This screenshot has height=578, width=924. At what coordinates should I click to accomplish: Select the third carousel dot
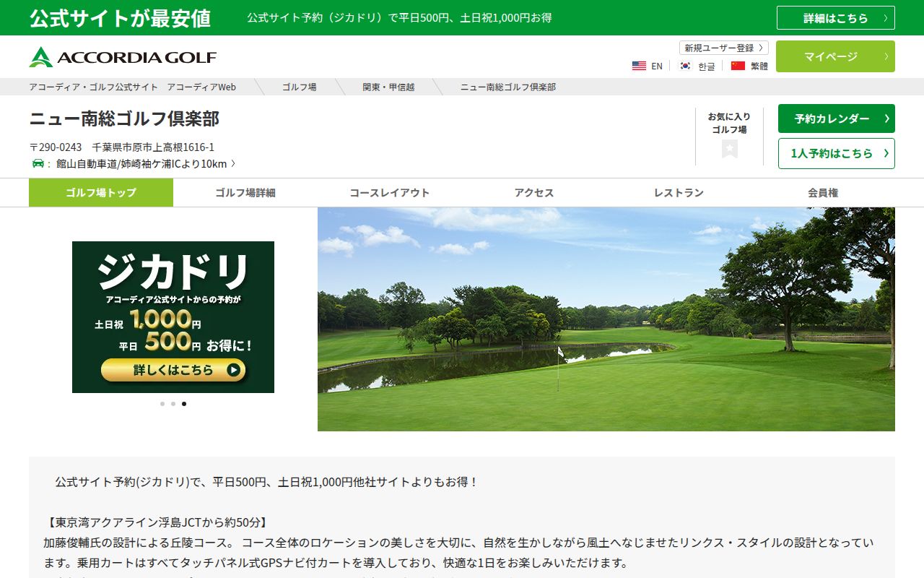[x=184, y=404]
